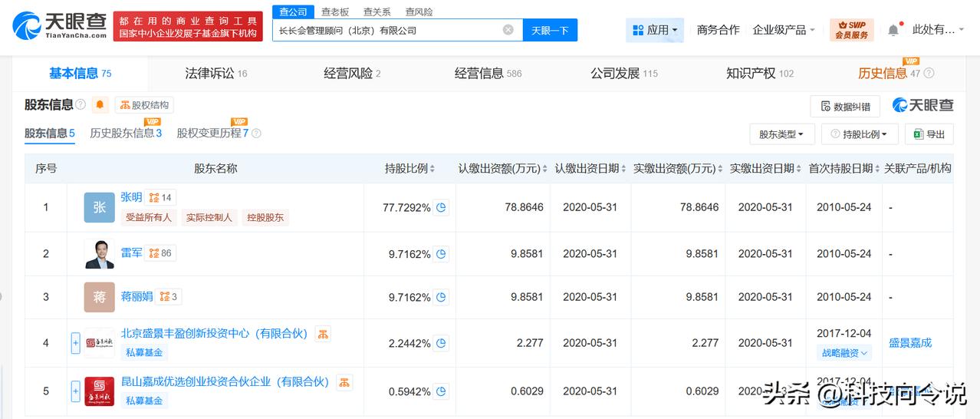Open the notification bell icon
The image size is (980, 419).
coord(893,30)
